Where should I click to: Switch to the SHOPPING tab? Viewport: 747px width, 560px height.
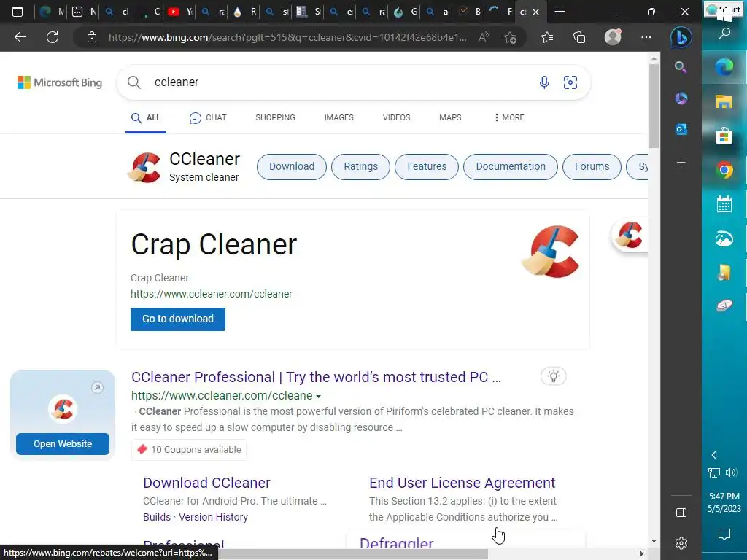275,117
